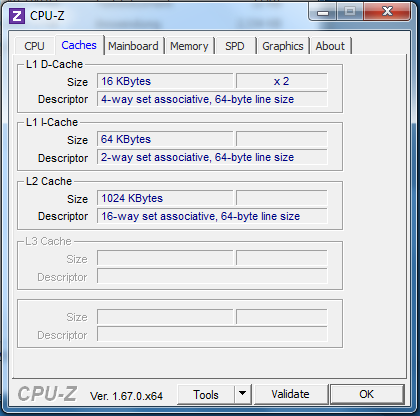420x416 pixels.
Task: Click the Ver. 1.67.0.x64 version text
Action: click(x=126, y=396)
